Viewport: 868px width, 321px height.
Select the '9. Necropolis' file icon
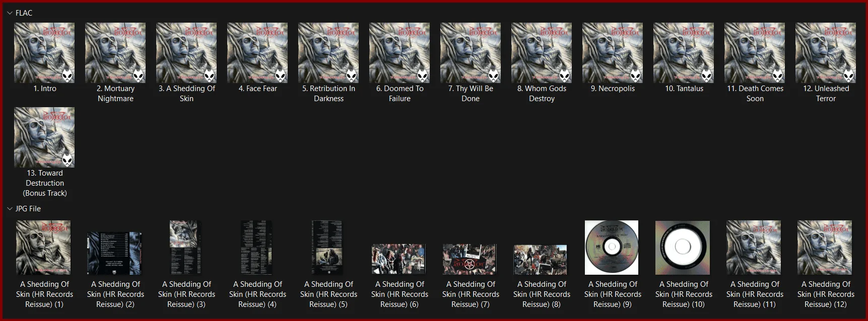(x=613, y=53)
